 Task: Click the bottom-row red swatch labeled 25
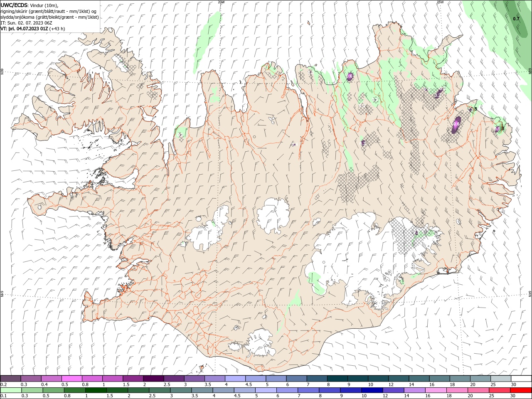point(499,390)
